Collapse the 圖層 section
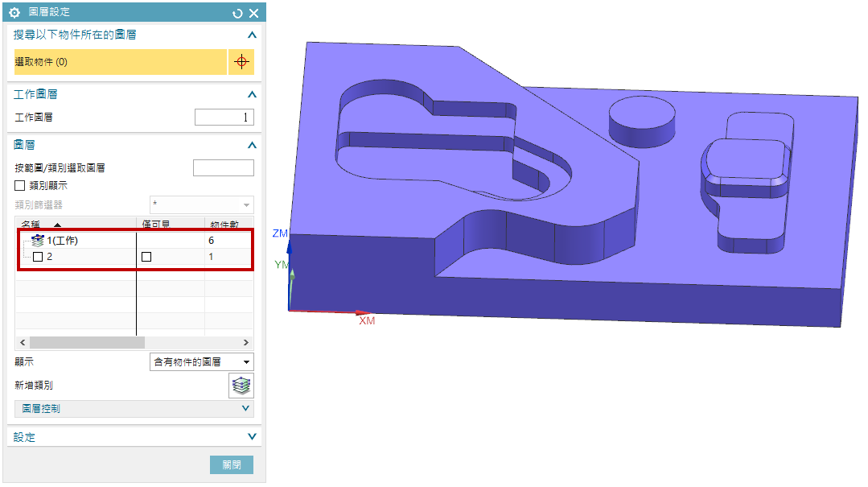This screenshot has width=868, height=487. point(252,145)
